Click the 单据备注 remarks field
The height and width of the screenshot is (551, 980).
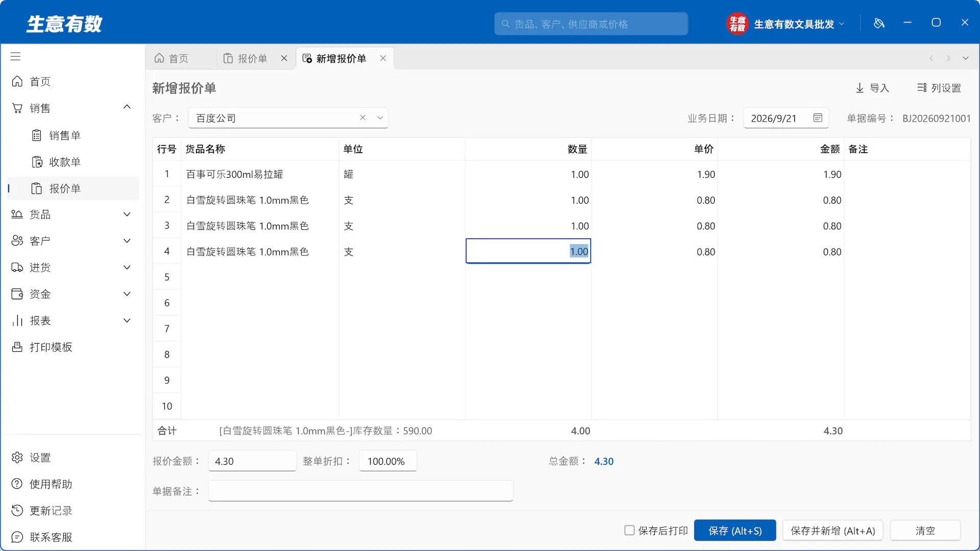[360, 491]
